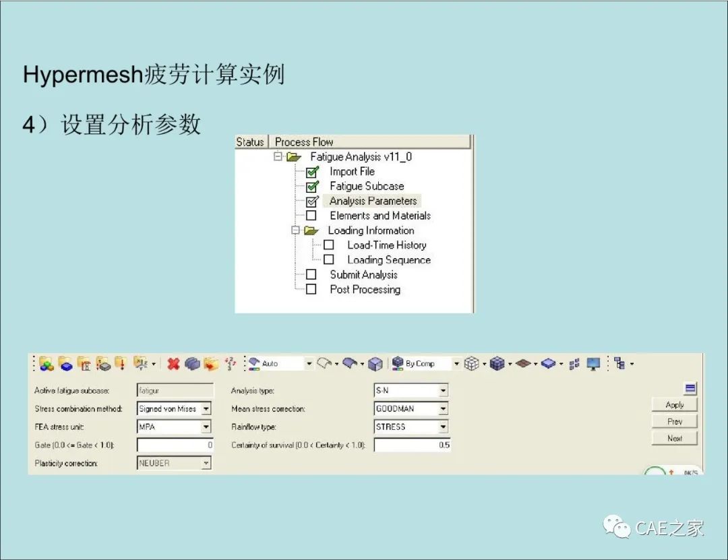Click the Certainty of survival input field
This screenshot has width=728, height=560.
pos(413,445)
